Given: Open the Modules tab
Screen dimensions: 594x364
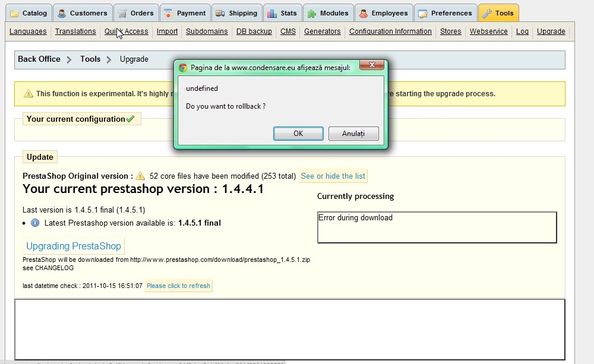Looking at the screenshot, I should point(328,12).
